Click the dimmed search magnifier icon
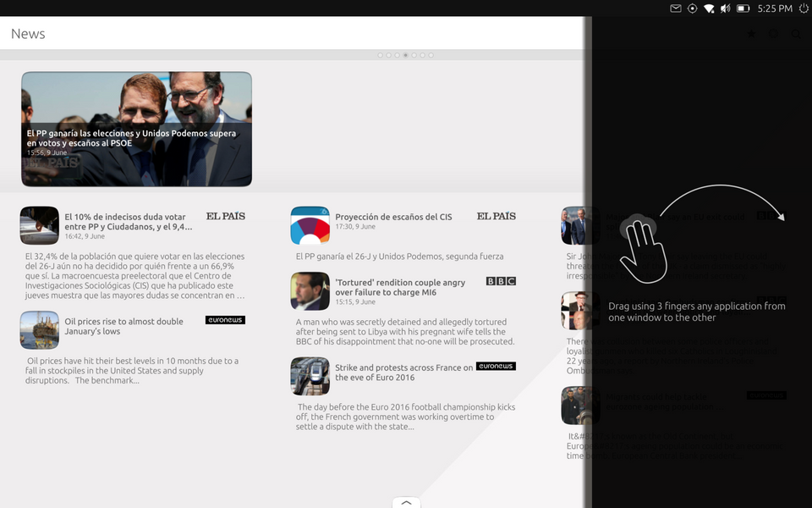This screenshot has width=812, height=508. click(x=796, y=35)
